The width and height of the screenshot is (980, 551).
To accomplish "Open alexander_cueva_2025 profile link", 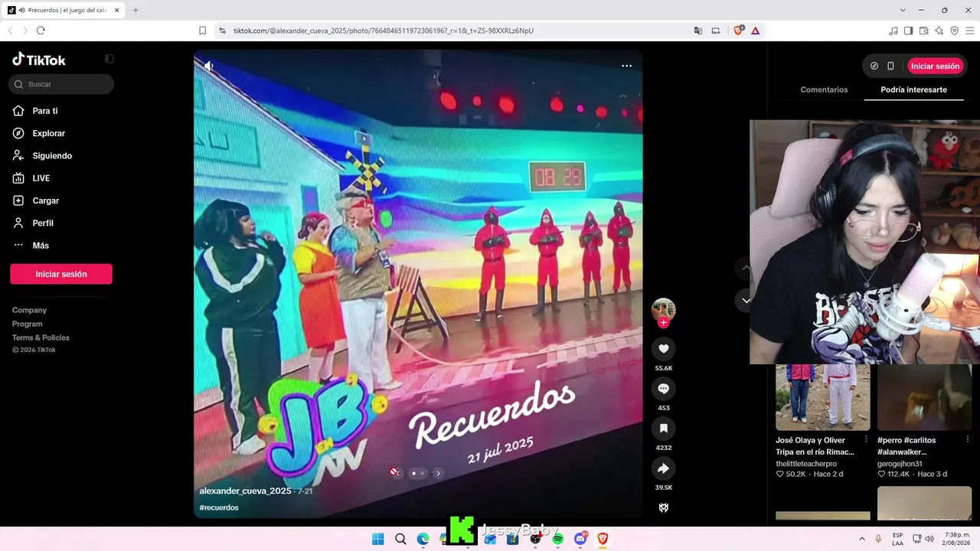I will click(x=245, y=491).
